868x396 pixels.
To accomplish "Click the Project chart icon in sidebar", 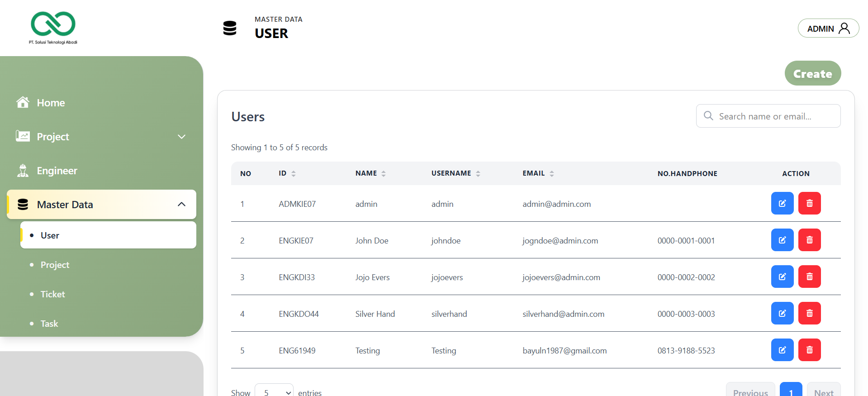I will [x=23, y=136].
